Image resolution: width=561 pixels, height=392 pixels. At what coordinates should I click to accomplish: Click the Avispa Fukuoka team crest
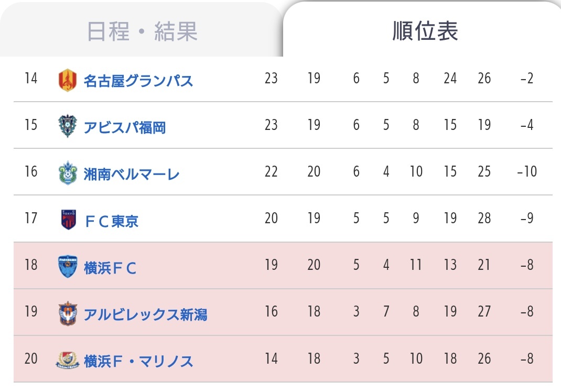[x=67, y=126]
